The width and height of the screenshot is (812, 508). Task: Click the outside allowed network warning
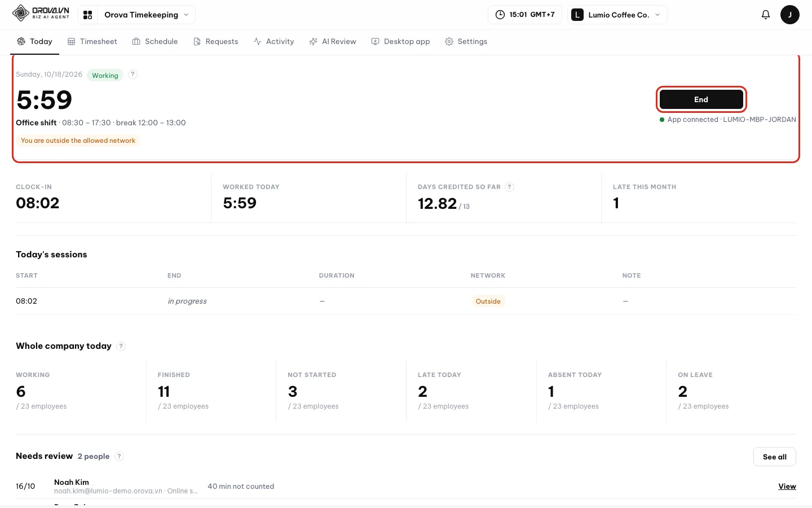[x=78, y=141]
